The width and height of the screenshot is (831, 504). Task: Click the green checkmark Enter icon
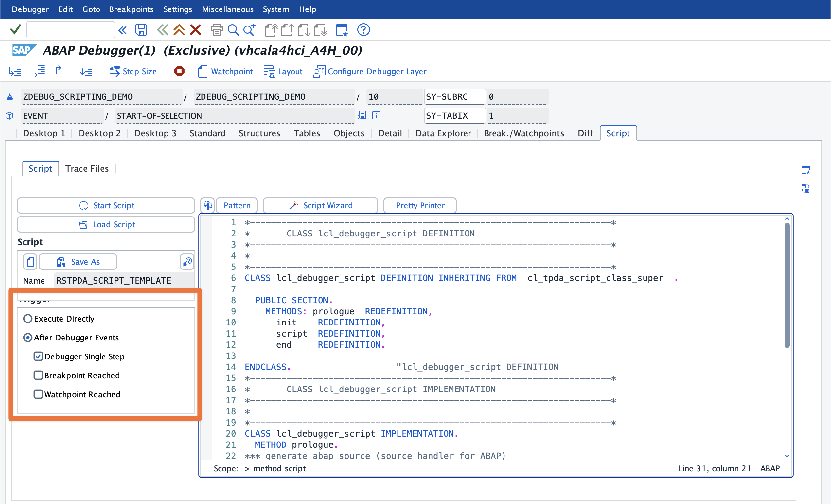tap(15, 30)
